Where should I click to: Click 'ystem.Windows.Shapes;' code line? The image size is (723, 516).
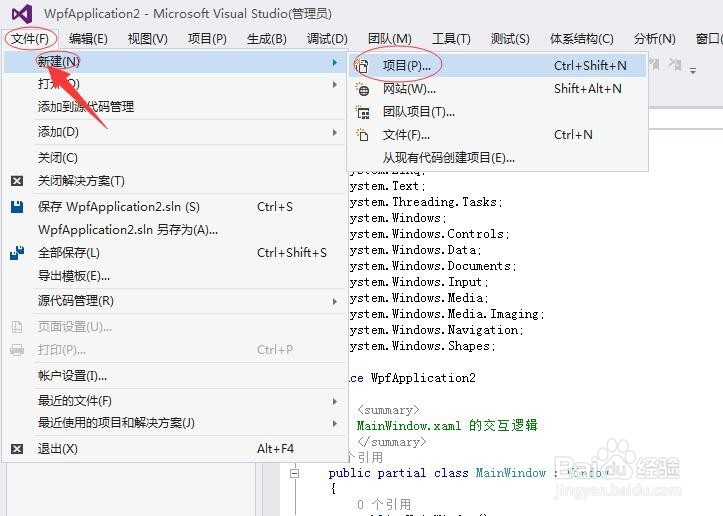(422, 346)
